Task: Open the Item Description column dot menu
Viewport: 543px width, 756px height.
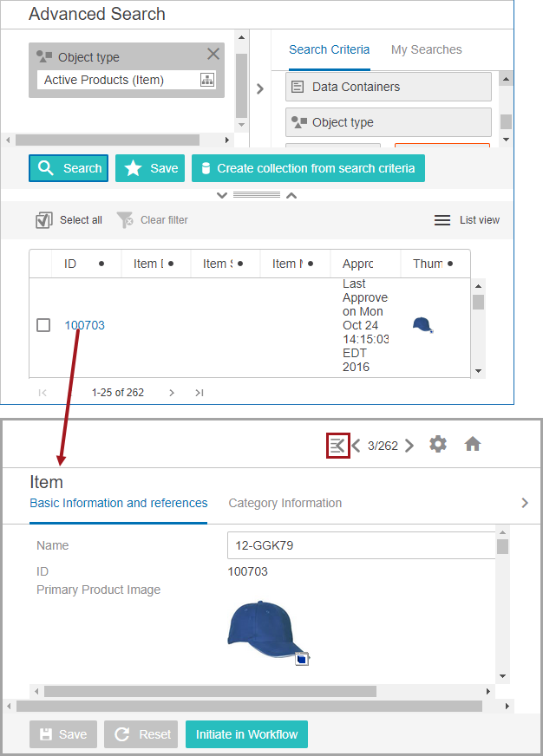Action: pyautogui.click(x=171, y=264)
